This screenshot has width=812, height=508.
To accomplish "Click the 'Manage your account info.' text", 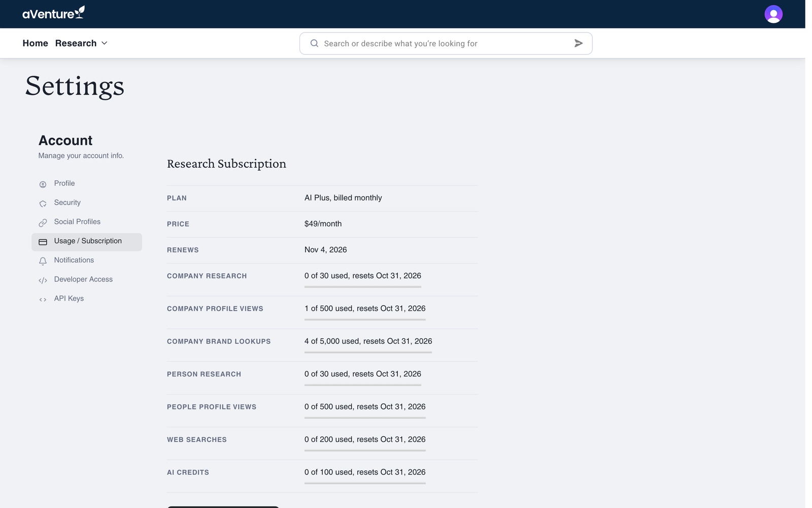I will pyautogui.click(x=81, y=155).
